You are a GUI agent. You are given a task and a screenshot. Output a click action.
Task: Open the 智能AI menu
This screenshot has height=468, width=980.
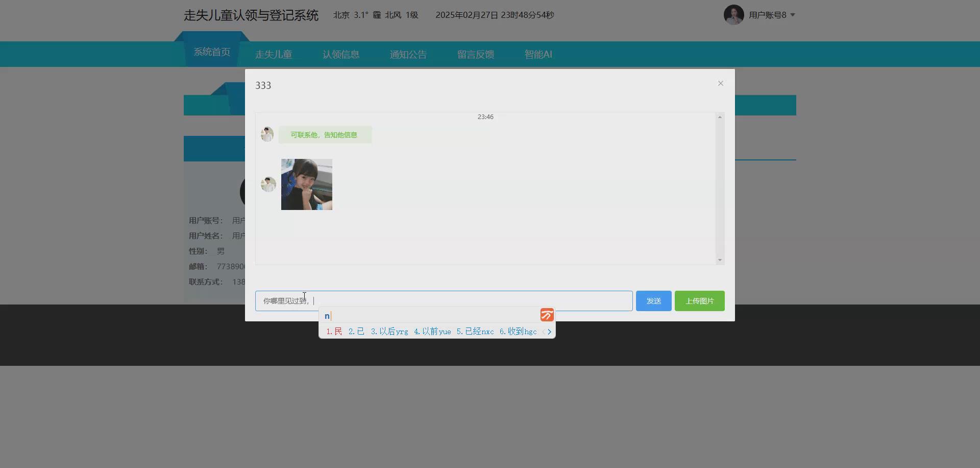point(538,54)
